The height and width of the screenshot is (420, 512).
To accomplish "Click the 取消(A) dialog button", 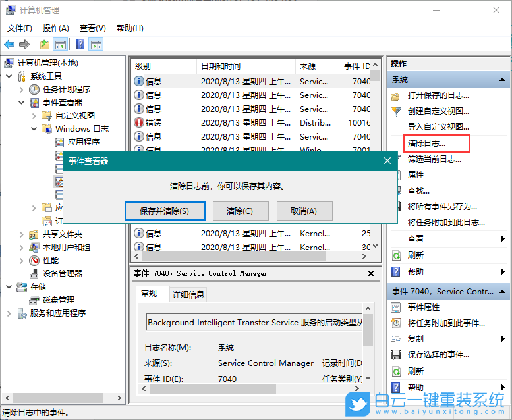I will (304, 211).
